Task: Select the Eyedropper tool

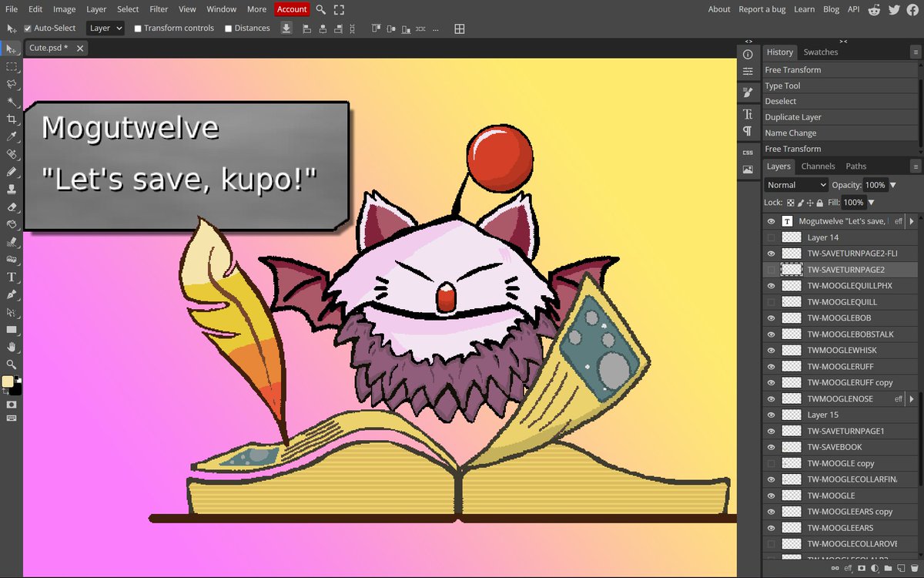Action: (x=12, y=136)
